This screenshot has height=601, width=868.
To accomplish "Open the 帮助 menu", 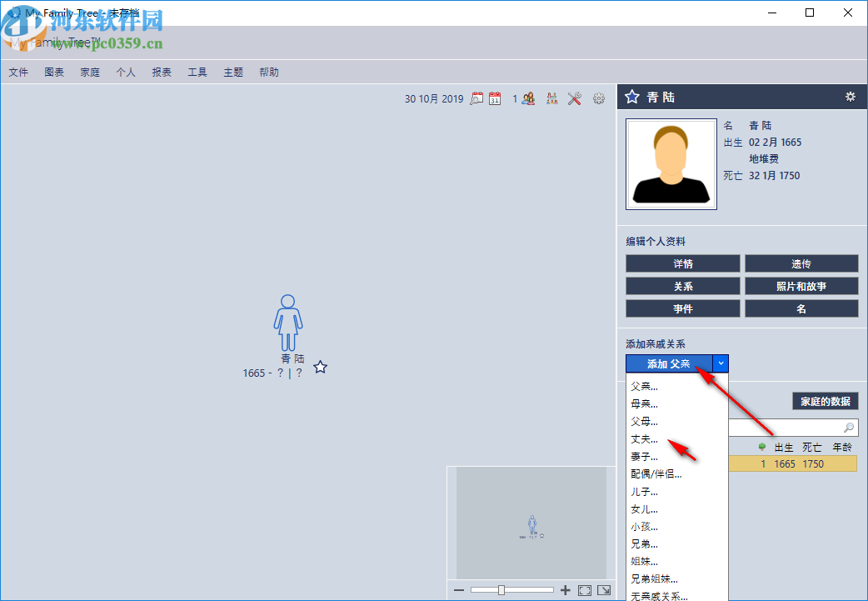I will click(269, 73).
